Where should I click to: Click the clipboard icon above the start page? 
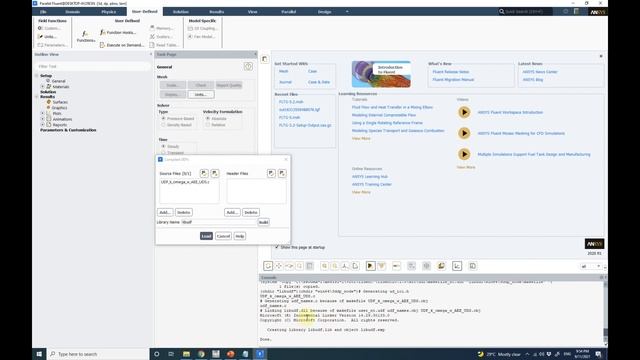click(264, 59)
